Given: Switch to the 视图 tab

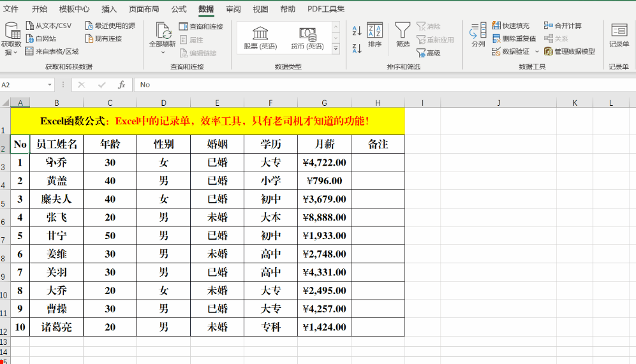Looking at the screenshot, I should (x=260, y=9).
